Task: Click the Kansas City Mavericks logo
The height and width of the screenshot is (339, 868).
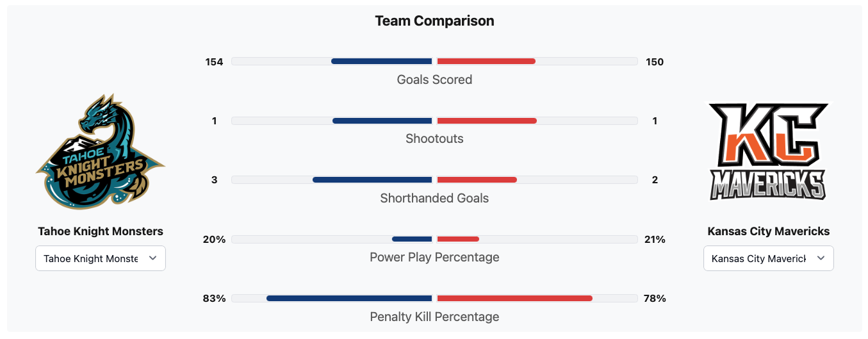Action: click(768, 152)
